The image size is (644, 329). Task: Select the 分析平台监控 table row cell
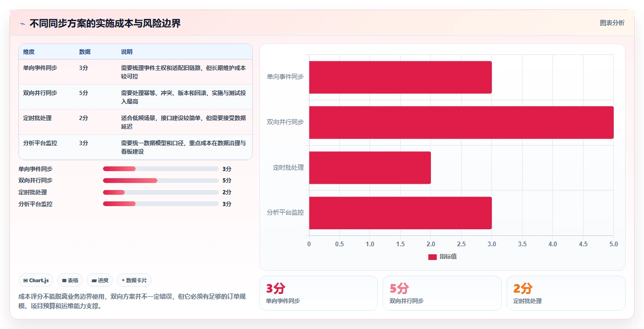40,143
